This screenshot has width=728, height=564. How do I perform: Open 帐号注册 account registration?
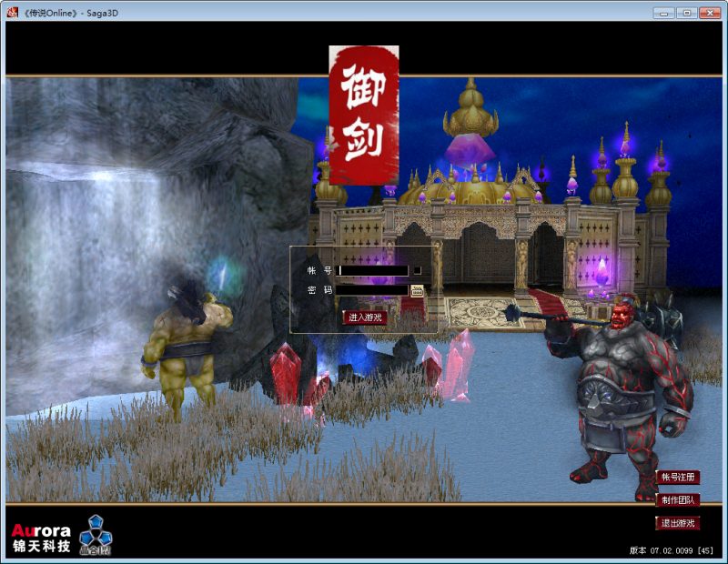pos(678,478)
